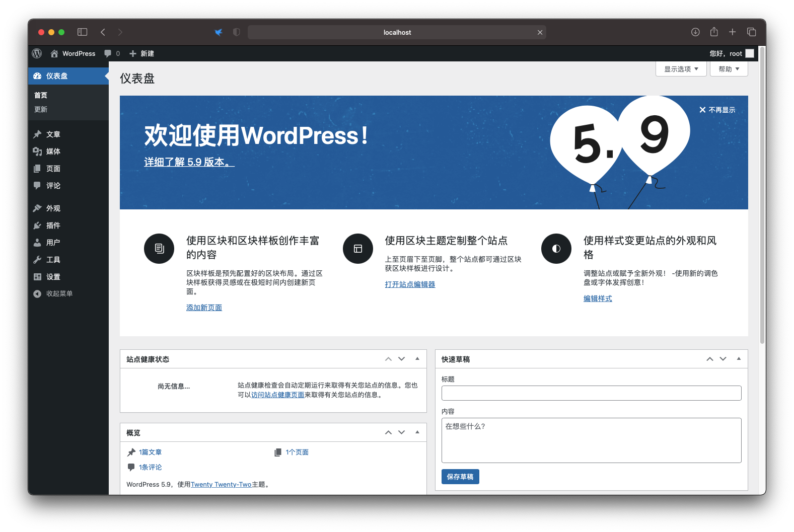Click the 标题 input field in quick draft
The height and width of the screenshot is (532, 794).
591,393
